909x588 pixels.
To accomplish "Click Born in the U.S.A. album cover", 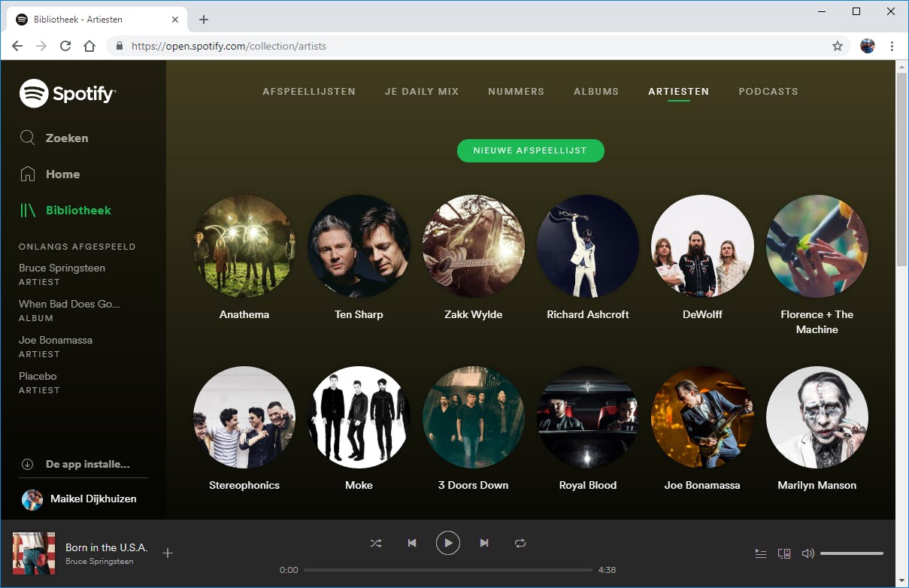I will click(x=34, y=553).
